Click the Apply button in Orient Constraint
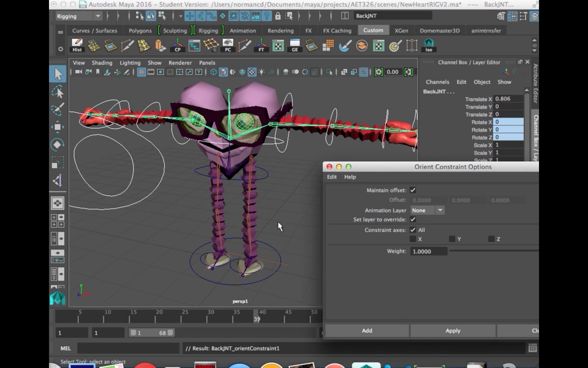This screenshot has width=588, height=368. tap(453, 330)
